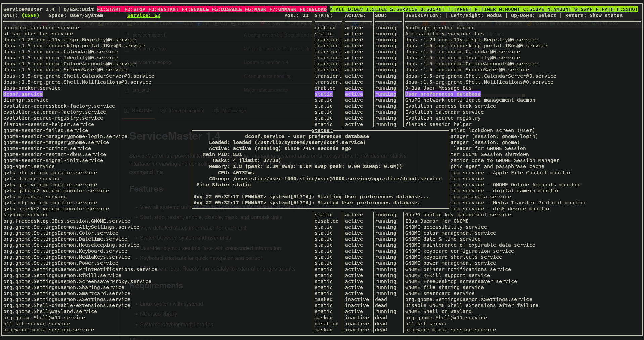Choose the I:SLICE unit filter
Screen dimensions: 644x340
[376, 9]
